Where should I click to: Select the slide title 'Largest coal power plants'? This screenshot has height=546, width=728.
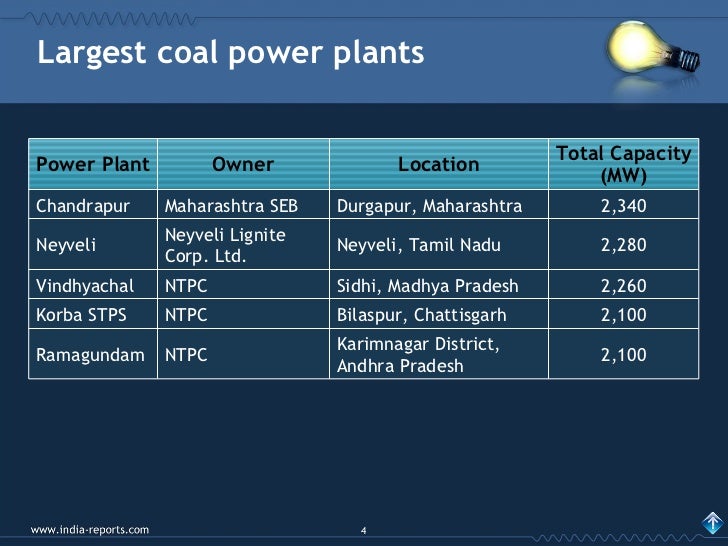(x=231, y=52)
